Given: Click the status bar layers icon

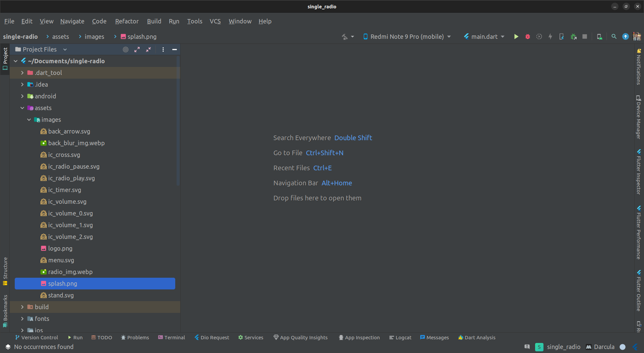Looking at the screenshot, I should [x=8, y=347].
